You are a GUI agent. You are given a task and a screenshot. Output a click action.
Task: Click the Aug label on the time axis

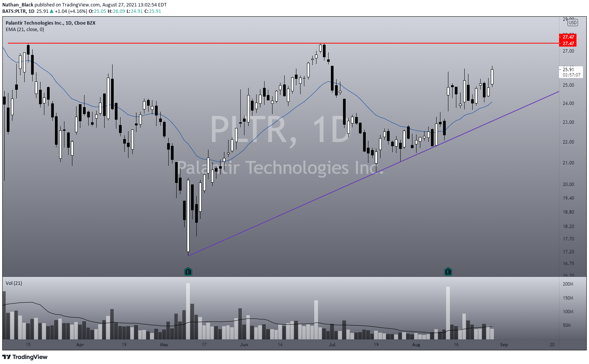416,344
